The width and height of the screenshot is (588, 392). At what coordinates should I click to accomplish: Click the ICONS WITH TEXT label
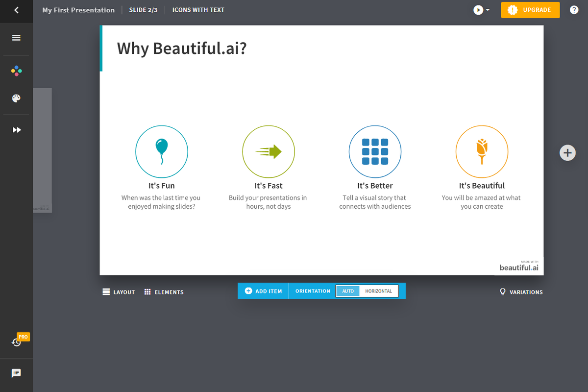click(x=198, y=10)
